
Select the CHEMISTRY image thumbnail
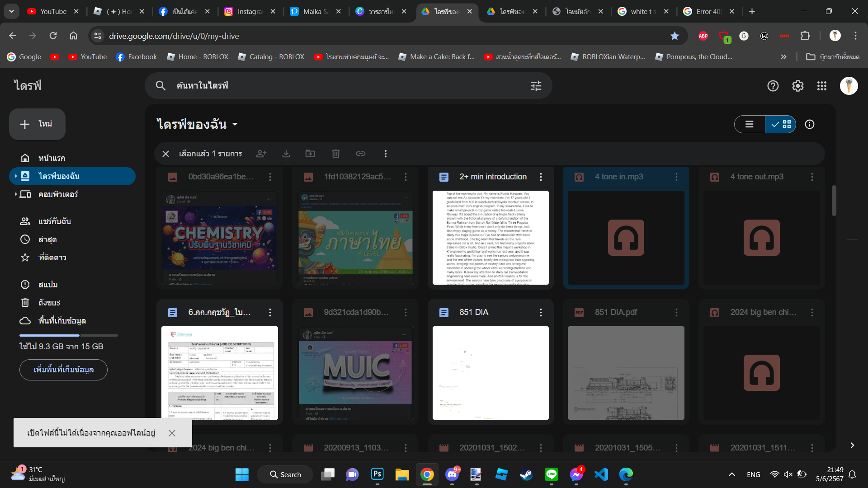(220, 238)
